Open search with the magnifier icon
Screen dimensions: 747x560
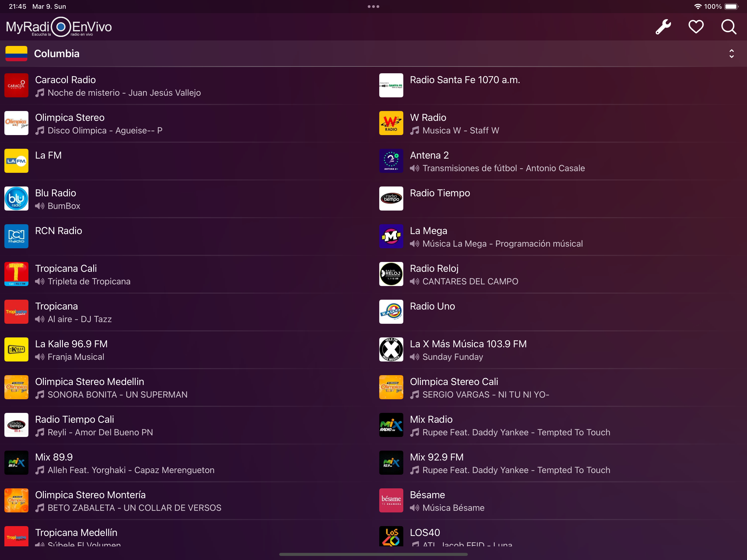(729, 27)
